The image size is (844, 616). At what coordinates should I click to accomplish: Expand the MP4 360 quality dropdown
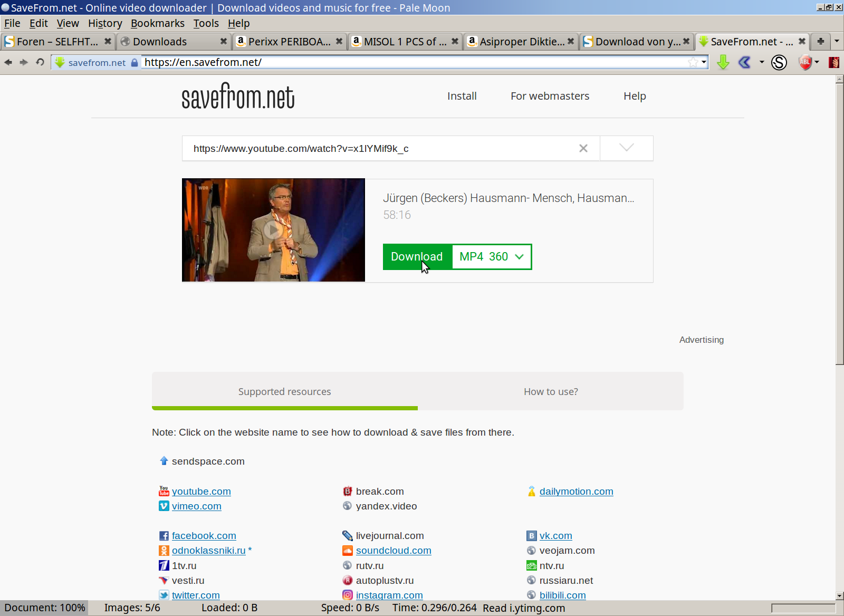coord(491,257)
